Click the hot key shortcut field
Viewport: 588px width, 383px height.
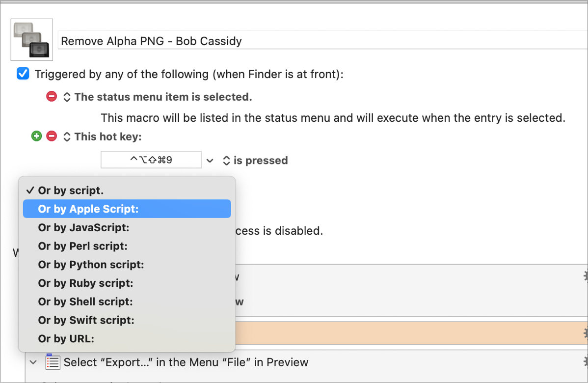151,160
